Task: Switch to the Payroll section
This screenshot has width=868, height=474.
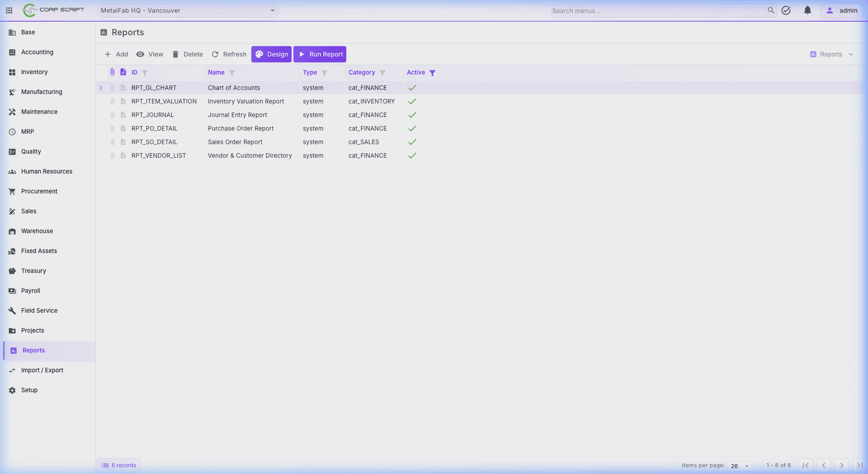Action: tap(30, 291)
